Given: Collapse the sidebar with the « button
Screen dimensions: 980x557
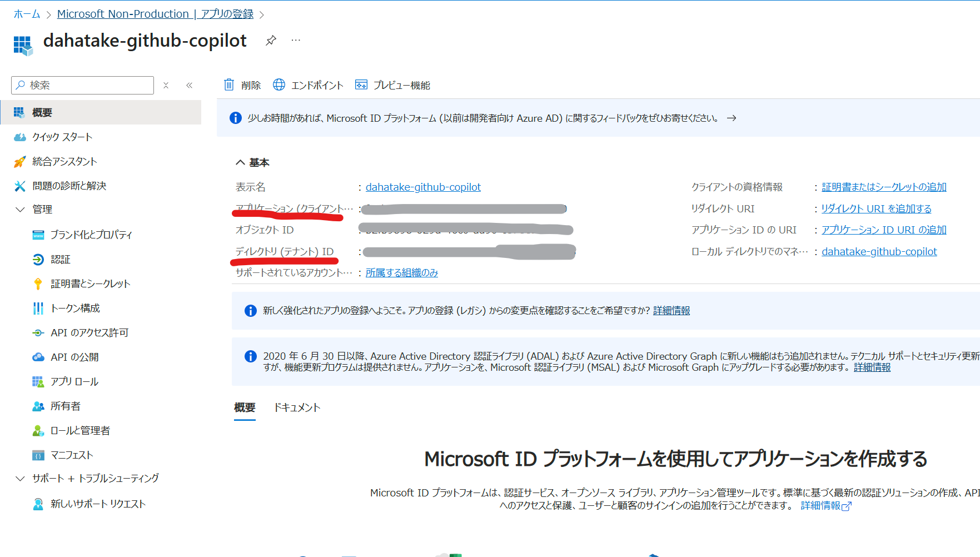Looking at the screenshot, I should (x=189, y=85).
